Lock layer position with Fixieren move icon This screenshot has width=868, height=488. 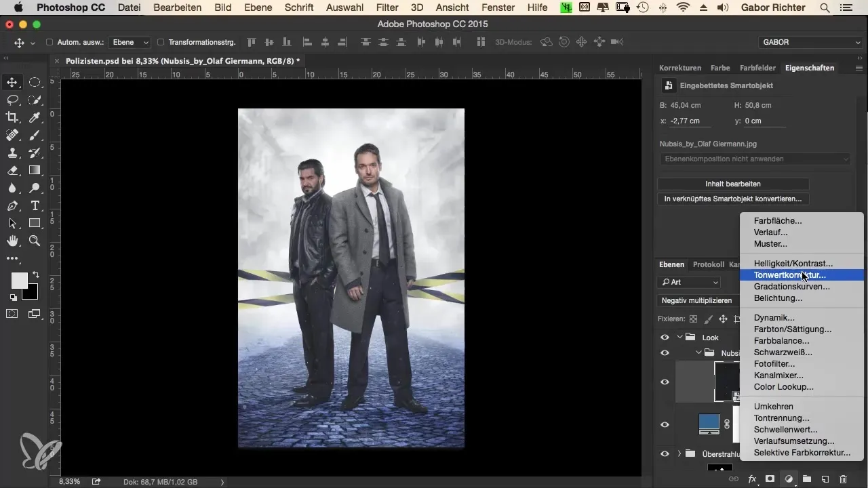723,319
